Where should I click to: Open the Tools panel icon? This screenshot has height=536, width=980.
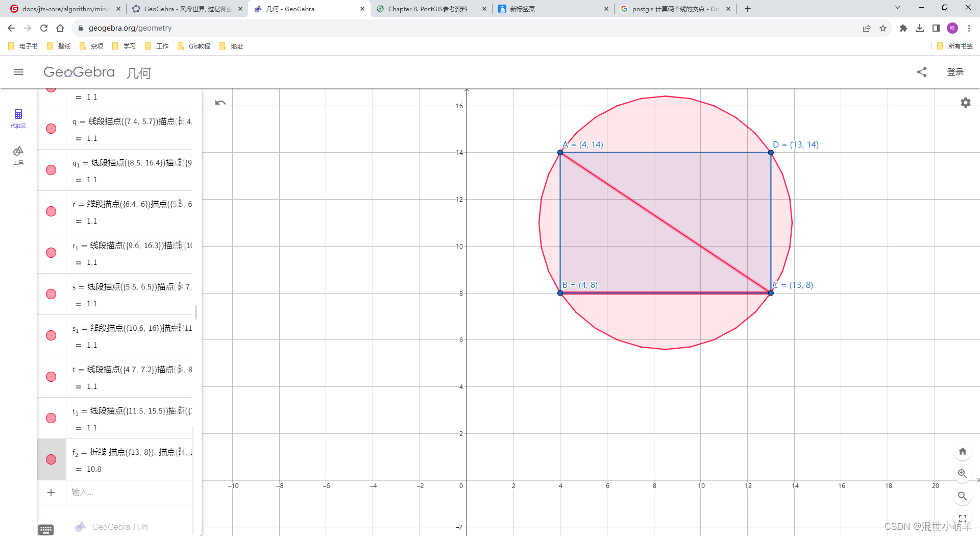[18, 155]
